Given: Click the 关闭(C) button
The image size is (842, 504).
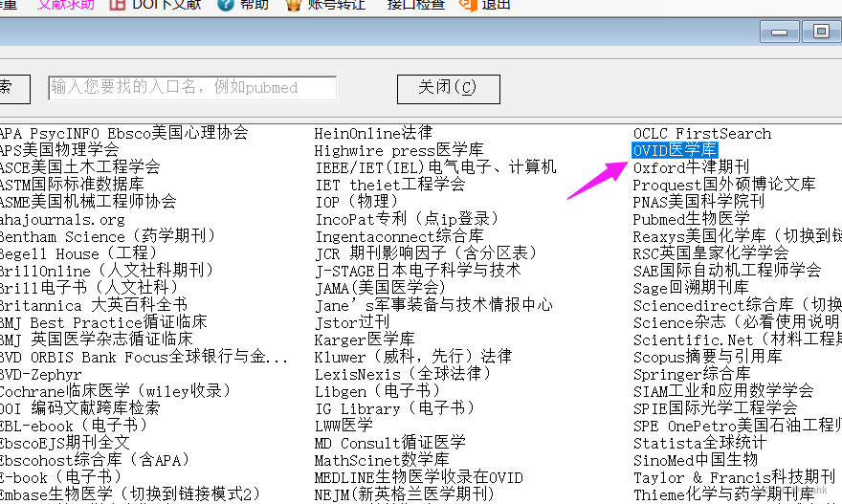Looking at the screenshot, I should click(x=449, y=89).
